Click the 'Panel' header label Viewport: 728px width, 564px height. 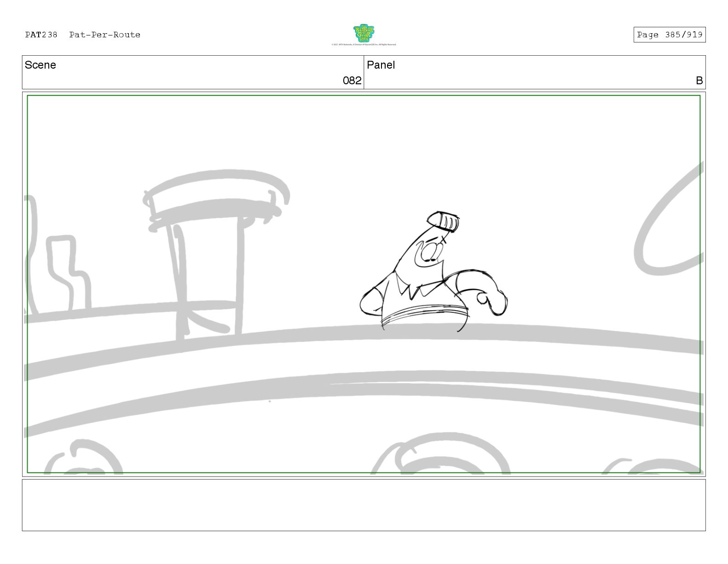tap(381, 65)
